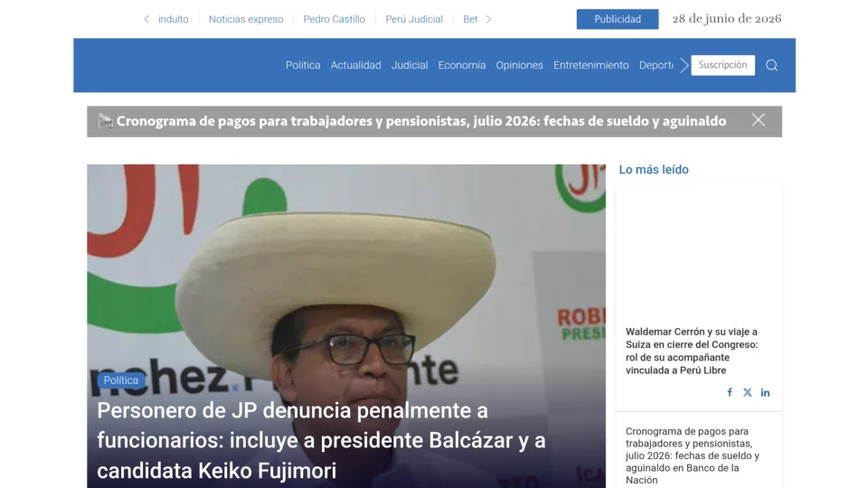Click the Política tag on main story
868x488 pixels.
[x=120, y=380]
